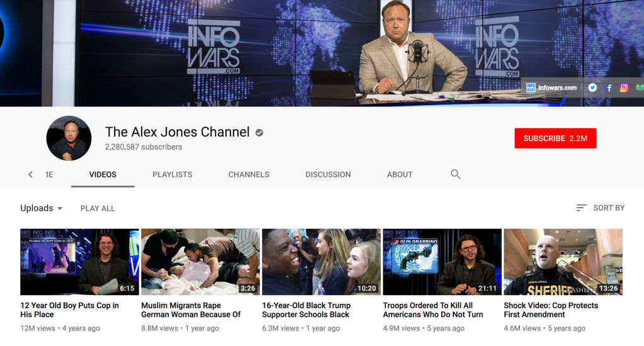Viewport: 644px width, 346px height.
Task: Click '12M views • 4 years ago' text
Action: (60, 328)
